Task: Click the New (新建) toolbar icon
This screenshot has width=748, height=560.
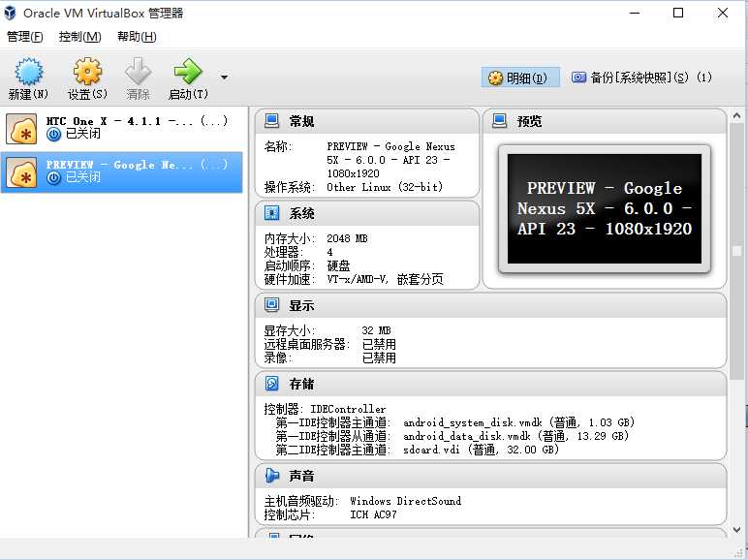Action: tap(29, 72)
